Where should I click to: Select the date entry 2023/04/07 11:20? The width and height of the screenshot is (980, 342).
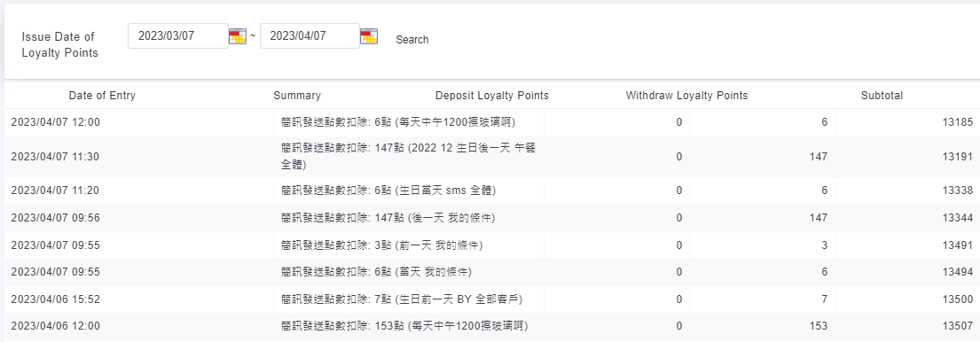point(55,190)
